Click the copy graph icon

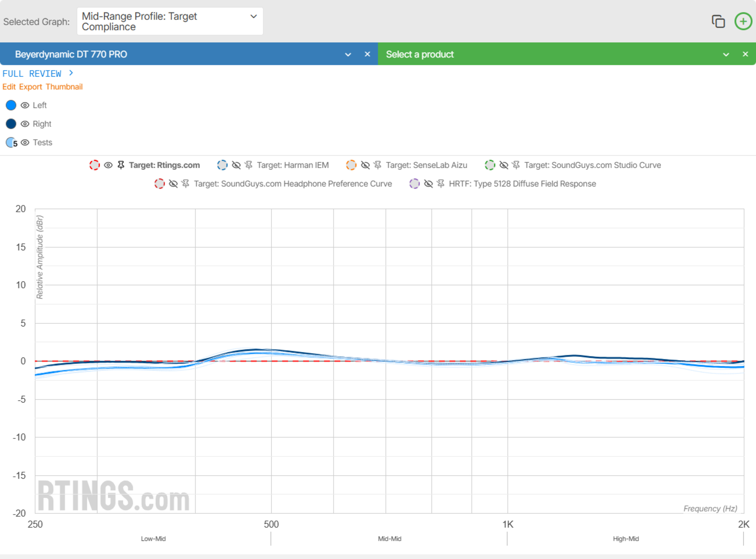tap(718, 21)
